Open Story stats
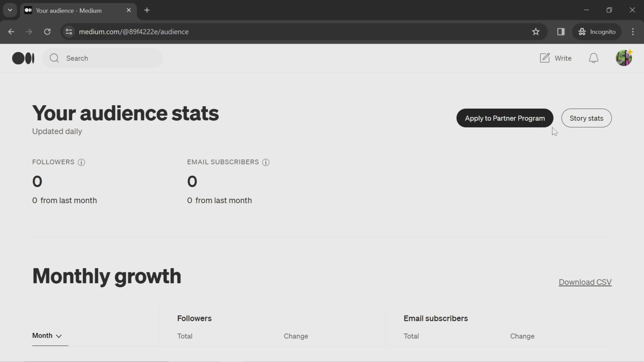 click(586, 118)
